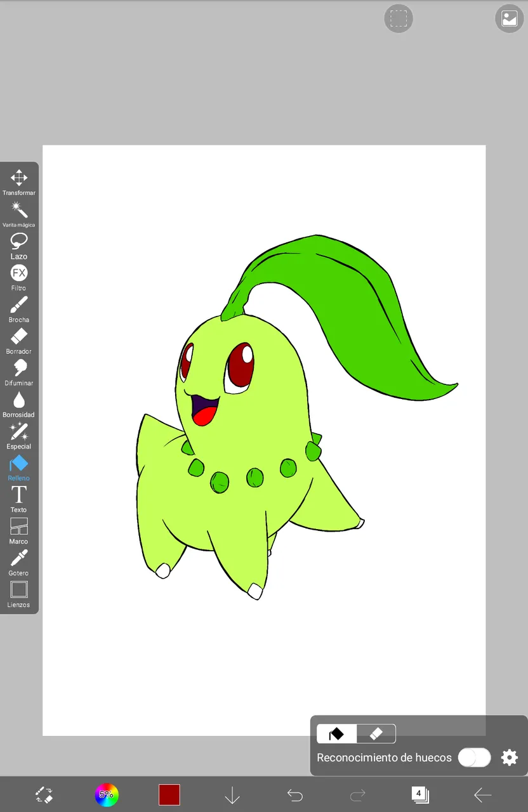Select the Gotero eyedropper tool
Image resolution: width=528 pixels, height=812 pixels.
point(19,563)
